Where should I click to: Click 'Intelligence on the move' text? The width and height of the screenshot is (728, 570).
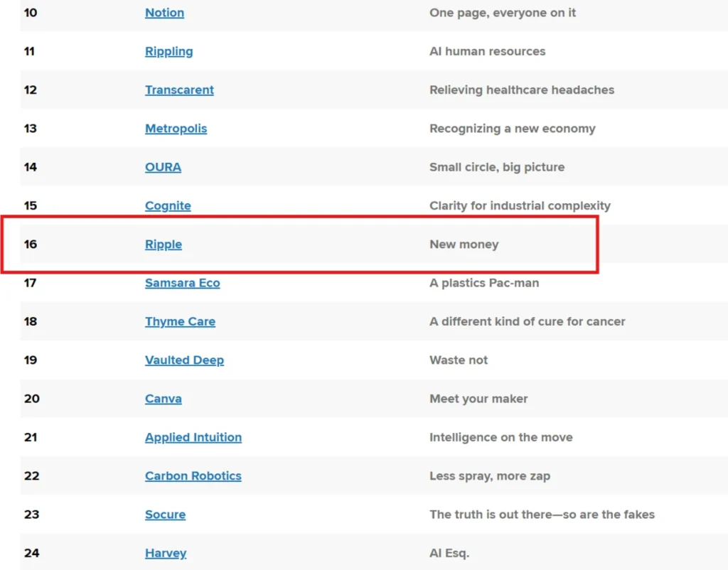[501, 437]
